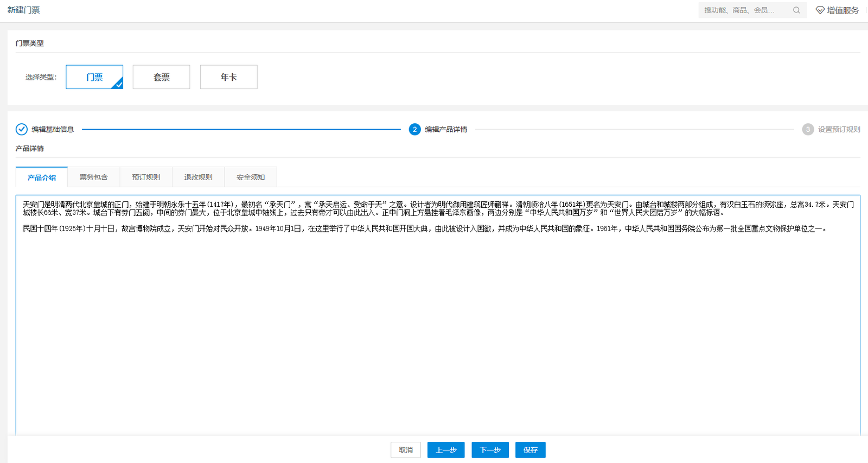This screenshot has height=463, width=868.
Task: Switch to the 票务包含 tab
Action: tap(94, 177)
